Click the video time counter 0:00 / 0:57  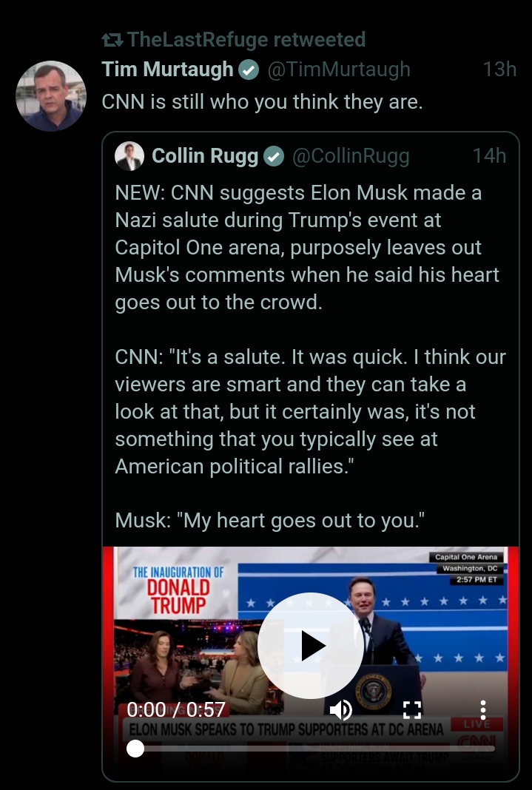click(x=176, y=709)
